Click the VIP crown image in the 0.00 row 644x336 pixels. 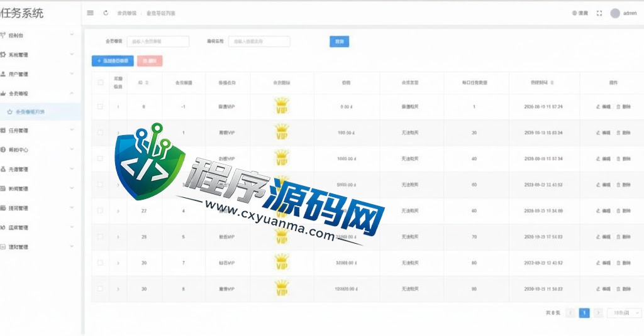[x=282, y=106]
